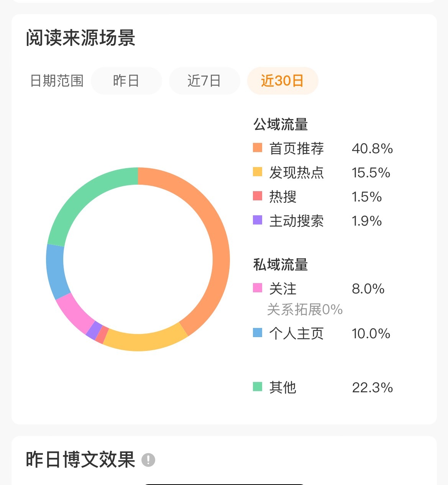Click the 首页推荐 legend label

point(297,148)
